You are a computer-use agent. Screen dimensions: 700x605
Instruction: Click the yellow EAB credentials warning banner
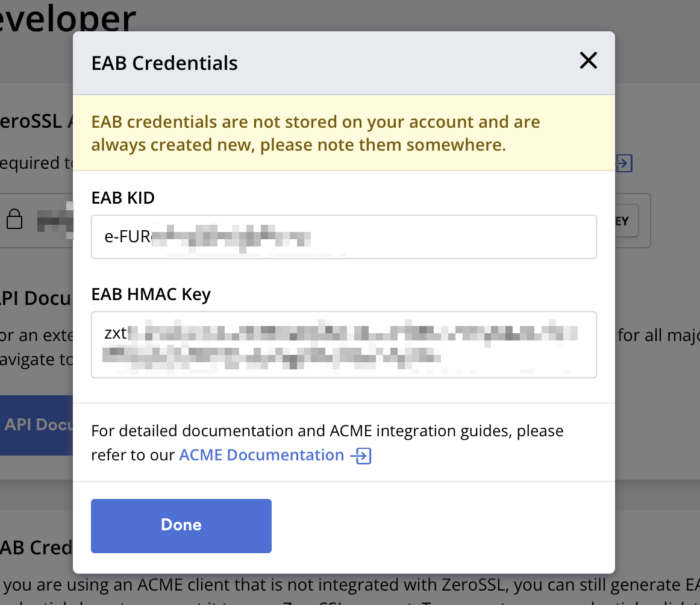(343, 133)
